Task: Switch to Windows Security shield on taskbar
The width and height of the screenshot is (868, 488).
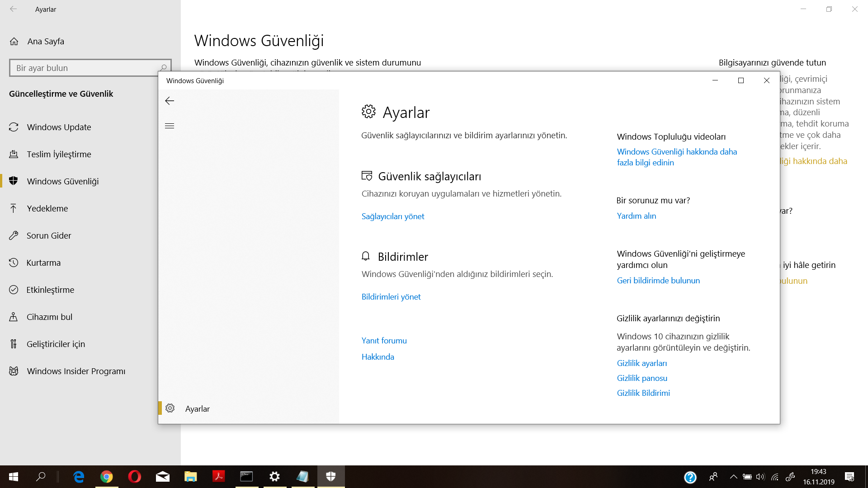Action: pos(331,477)
